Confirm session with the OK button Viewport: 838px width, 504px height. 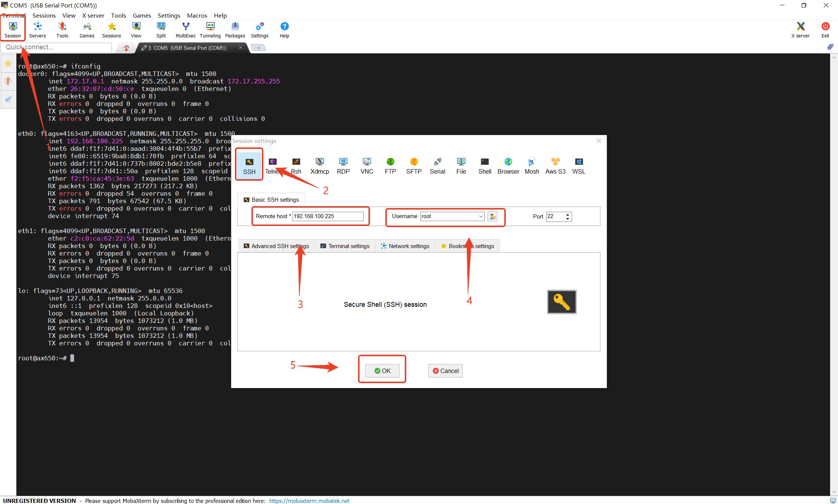coord(382,371)
